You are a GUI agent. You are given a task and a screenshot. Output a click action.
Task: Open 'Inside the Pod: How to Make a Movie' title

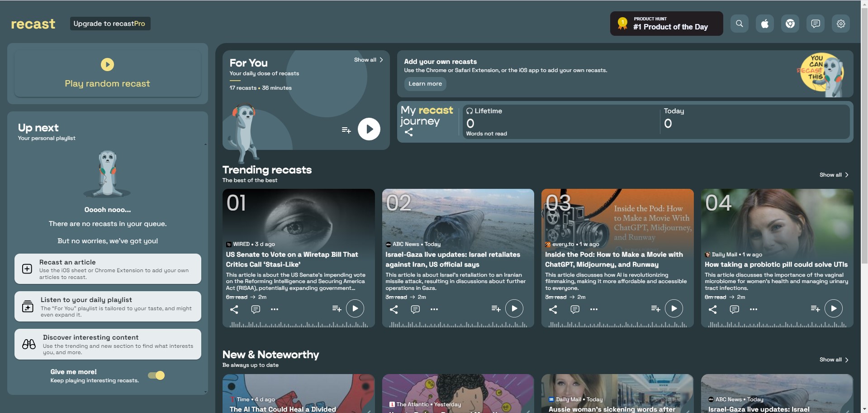(614, 259)
